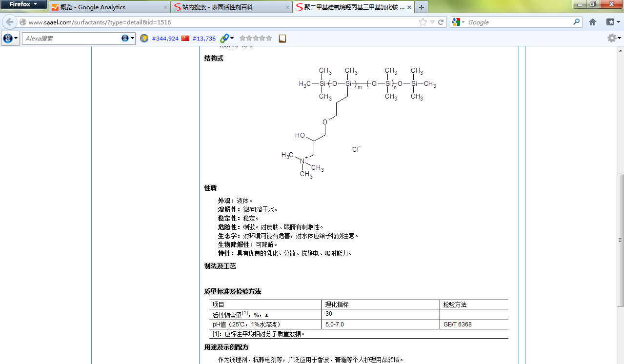This screenshot has width=624, height=364.
Task: Click the 生物降解性：可降解 line
Action: pyautogui.click(x=248, y=244)
